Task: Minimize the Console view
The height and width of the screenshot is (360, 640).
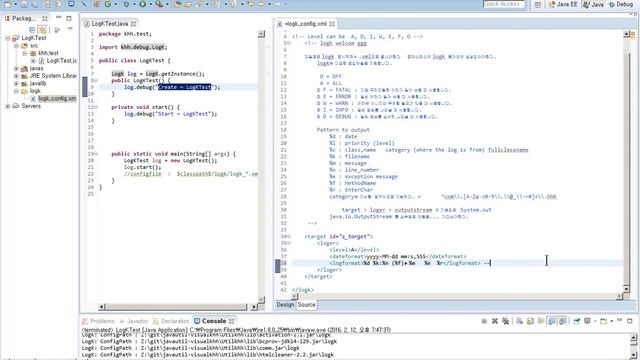Action: click(x=619, y=320)
